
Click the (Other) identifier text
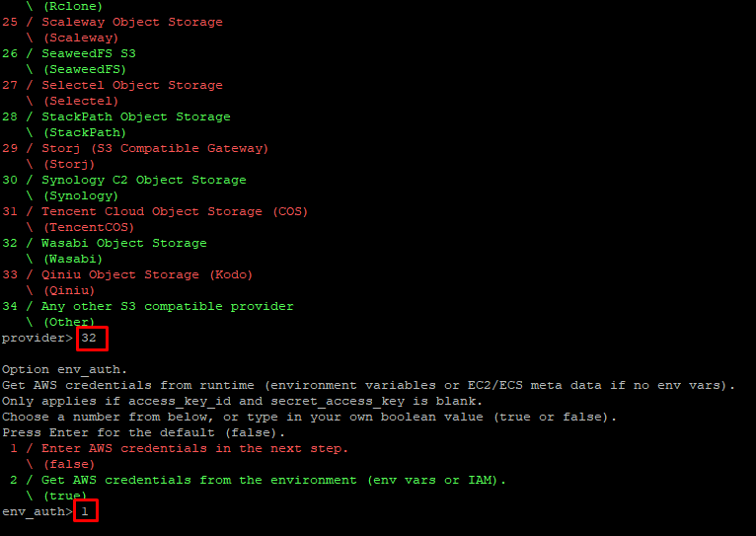[68, 322]
